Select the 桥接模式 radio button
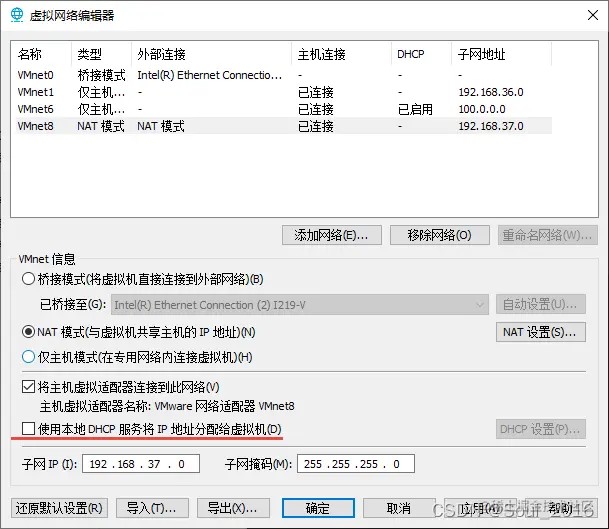This screenshot has height=529, width=609. coord(28,279)
